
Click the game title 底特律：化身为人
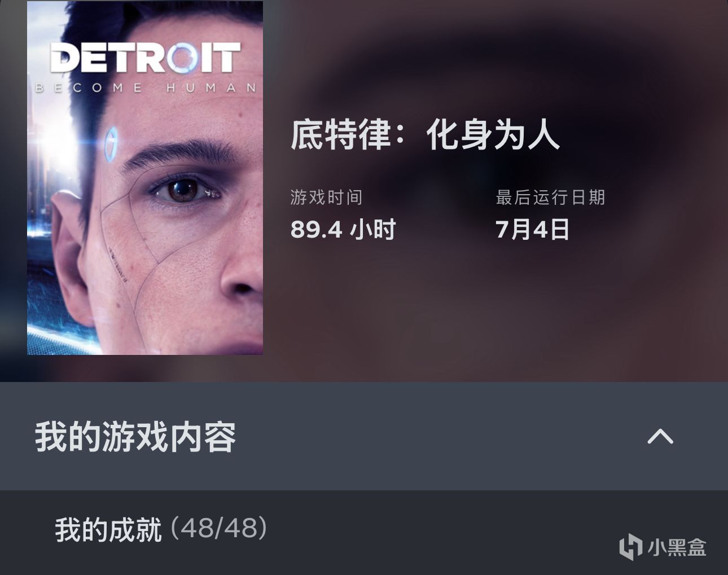click(x=426, y=135)
